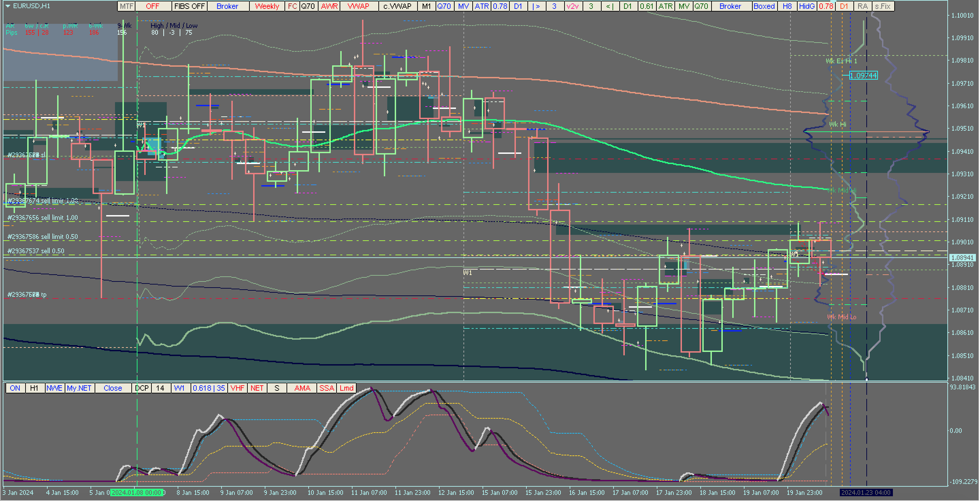Toggle the FIBS OFF button

click(x=189, y=6)
